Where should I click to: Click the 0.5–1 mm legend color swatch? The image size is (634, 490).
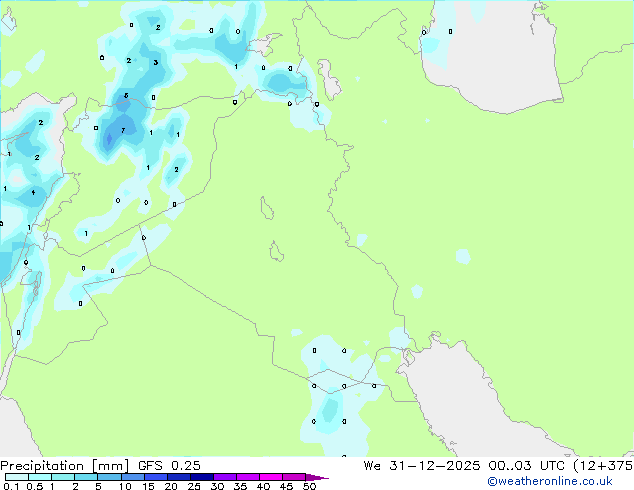point(40,477)
